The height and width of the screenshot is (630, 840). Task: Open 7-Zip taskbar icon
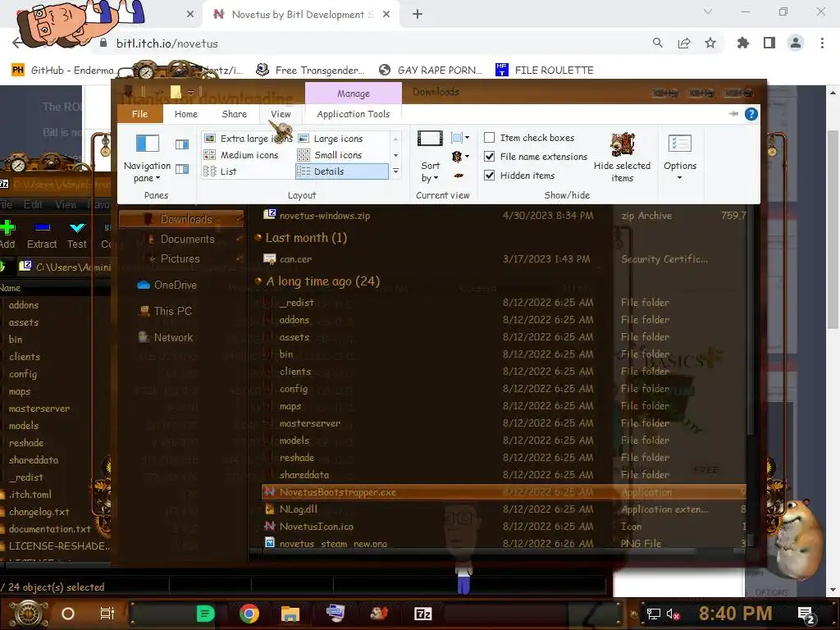[422, 614]
